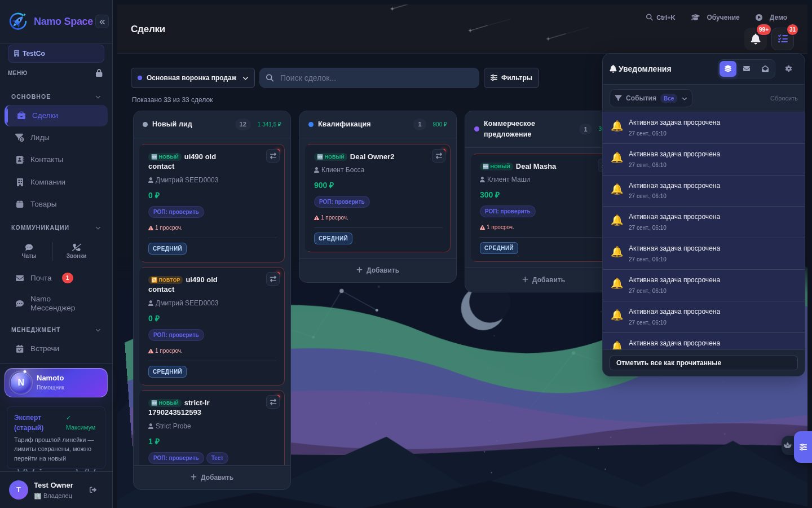The height and width of the screenshot is (508, 812).
Task: Open Товары in the sidebar
Action: (56, 204)
